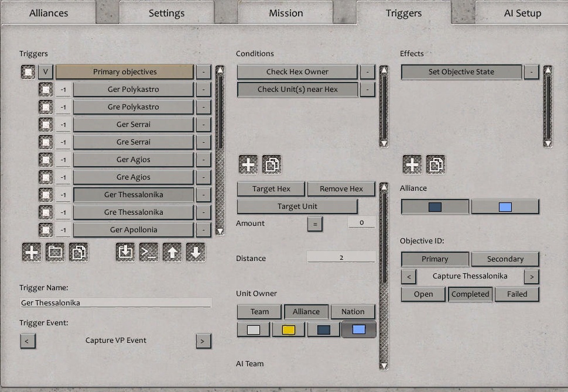Delete the Ger Apollonia trigger
Screen dimensions: 568x392
point(204,230)
